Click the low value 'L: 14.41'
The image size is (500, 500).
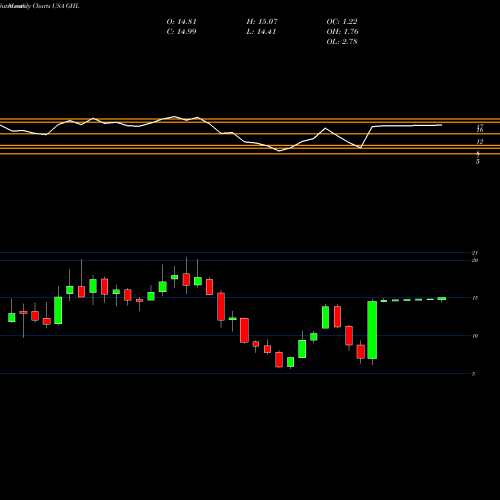[x=261, y=32]
